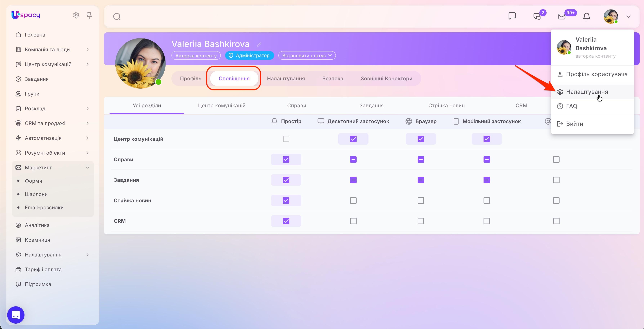Open the support chat widget button
Image resolution: width=644 pixels, height=329 pixels.
pyautogui.click(x=16, y=315)
